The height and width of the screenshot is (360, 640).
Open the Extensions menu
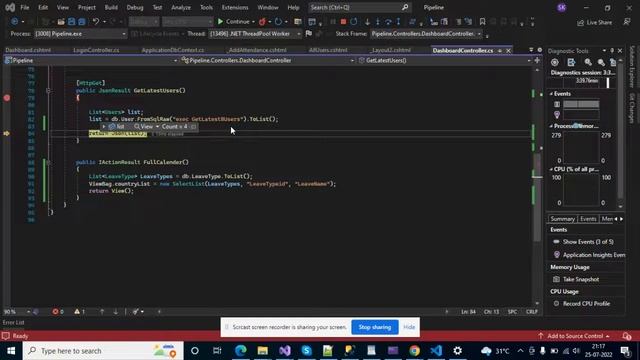235,7
